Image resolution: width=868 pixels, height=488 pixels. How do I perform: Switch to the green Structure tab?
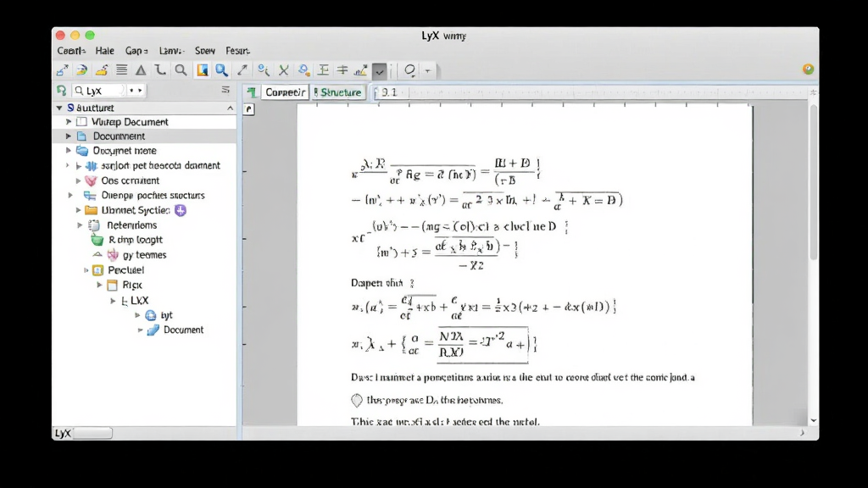pos(337,92)
